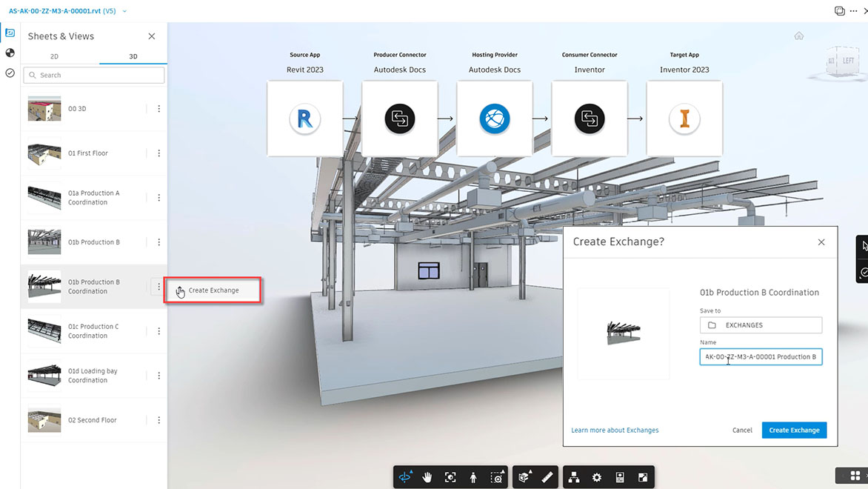Open the EXCHANGES save-to folder selector
The image size is (868, 489).
(x=761, y=325)
